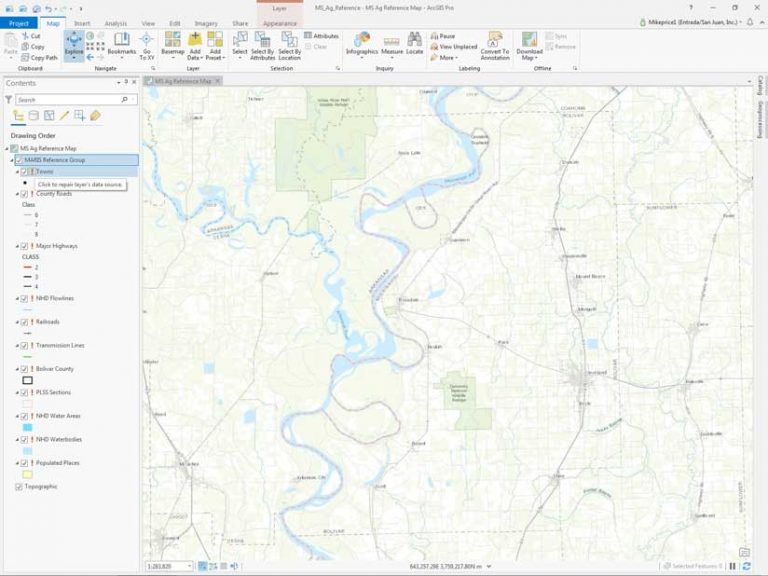Viewport: 768px width, 576px height.
Task: Click the NHD Water Areas blue swatch
Action: click(x=27, y=427)
